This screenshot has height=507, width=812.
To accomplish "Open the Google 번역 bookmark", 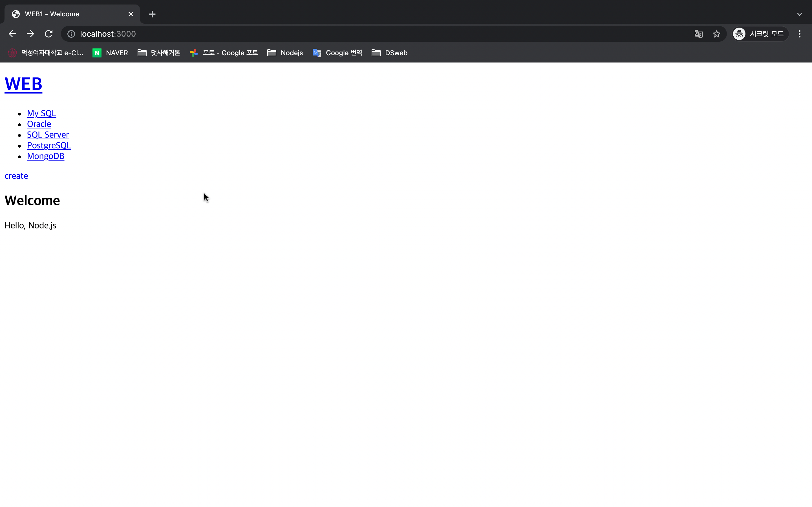I will 337,53.
